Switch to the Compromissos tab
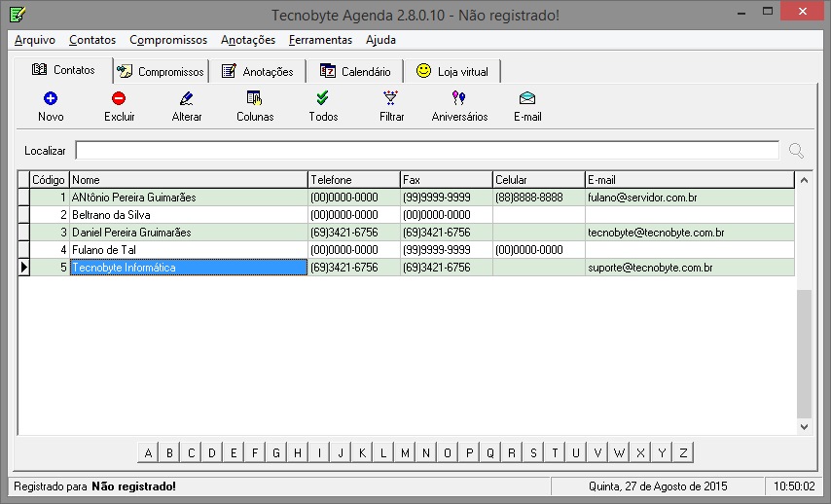 click(x=162, y=71)
